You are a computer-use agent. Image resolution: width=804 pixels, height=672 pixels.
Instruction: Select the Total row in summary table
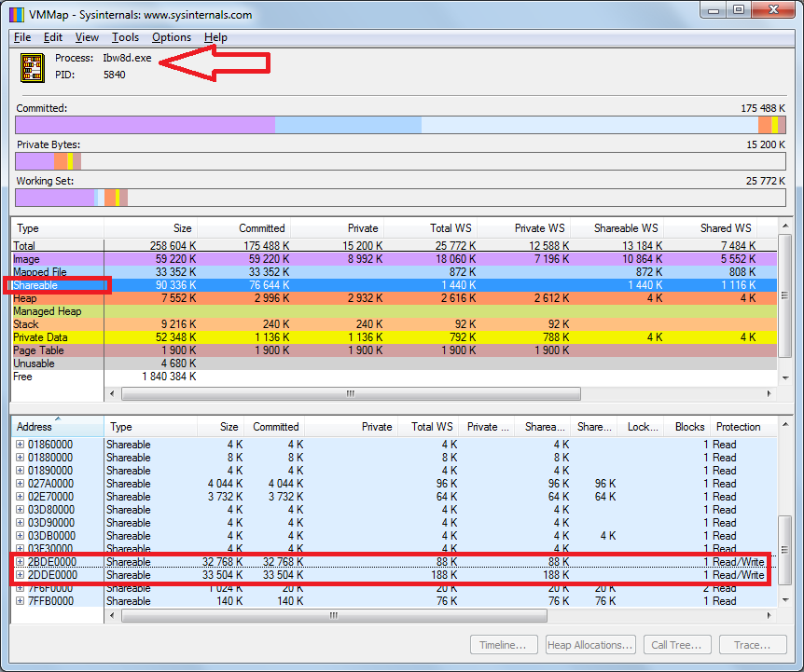click(x=394, y=246)
